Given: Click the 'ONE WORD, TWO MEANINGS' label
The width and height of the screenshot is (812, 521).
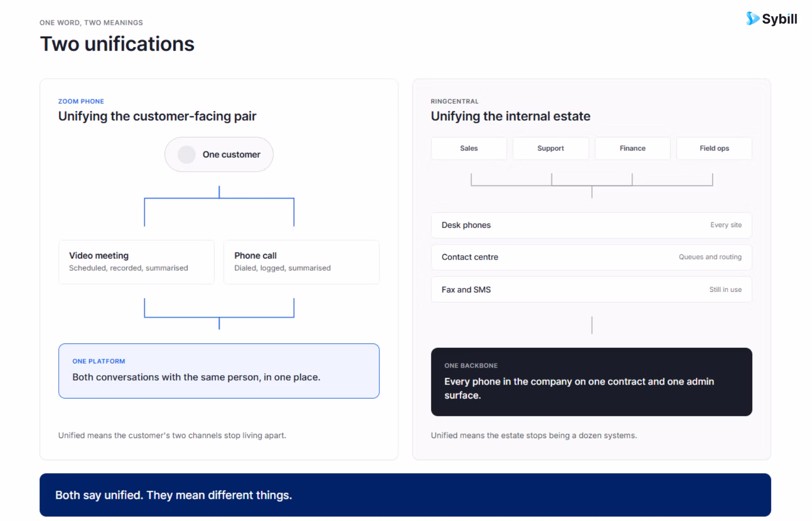Looking at the screenshot, I should [x=91, y=23].
